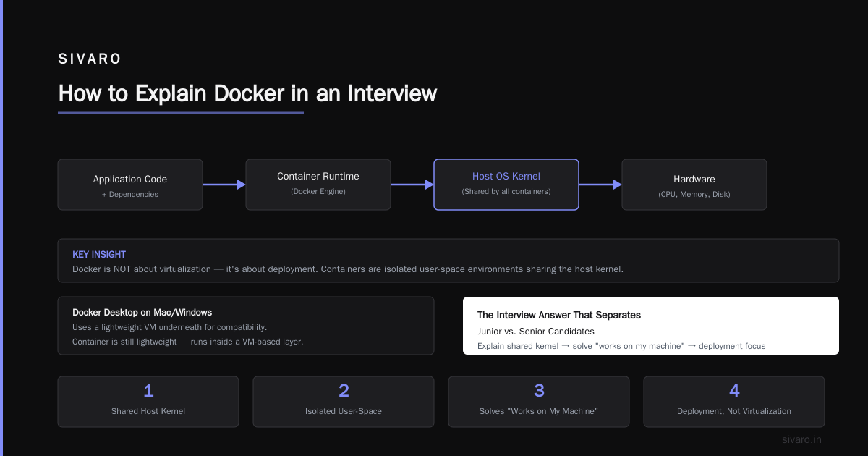Click number 2 Isolated User-Space card
Image resolution: width=868 pixels, height=456 pixels.
point(344,402)
